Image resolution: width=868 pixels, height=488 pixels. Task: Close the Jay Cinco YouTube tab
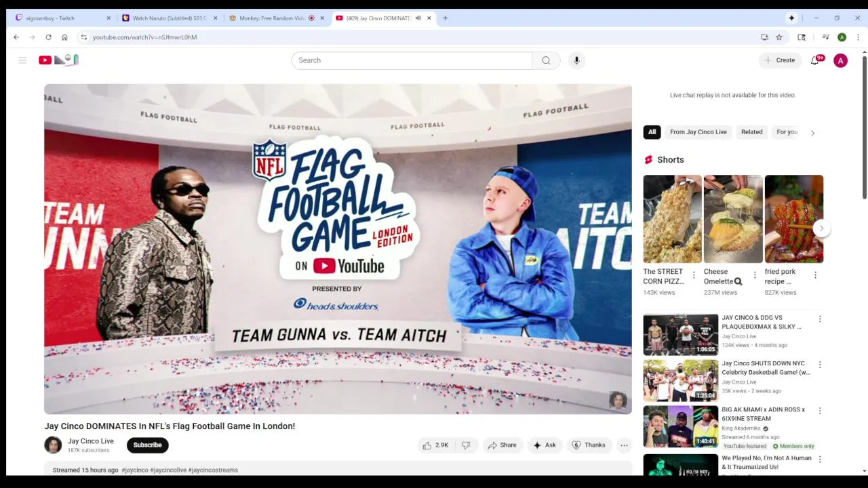pyautogui.click(x=429, y=18)
